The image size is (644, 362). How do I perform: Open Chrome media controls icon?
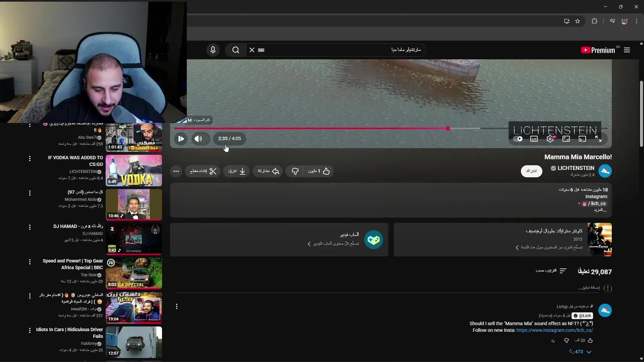[612, 21]
